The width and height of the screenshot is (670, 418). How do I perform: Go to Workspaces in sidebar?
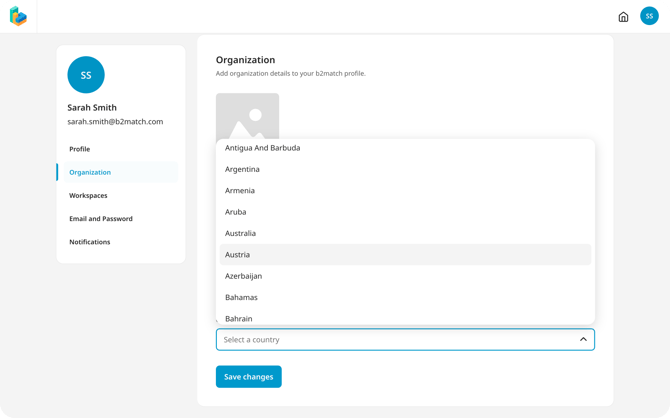click(88, 196)
